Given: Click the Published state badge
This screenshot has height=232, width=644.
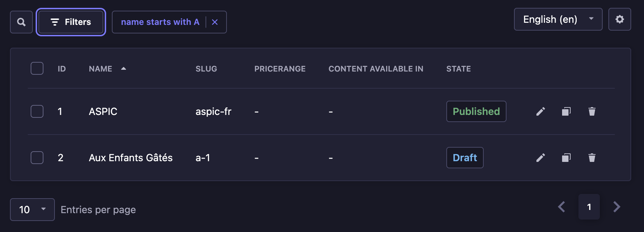Looking at the screenshot, I should click(476, 111).
